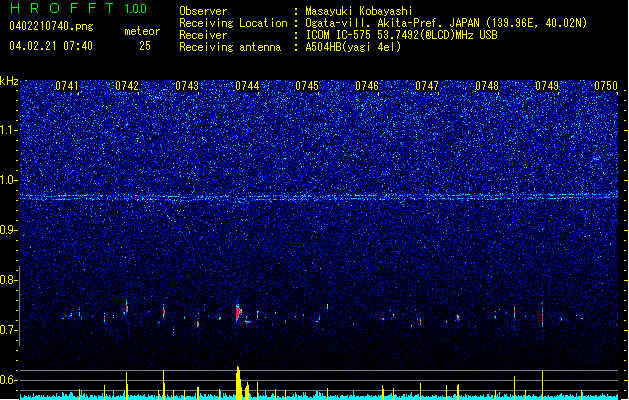Click the kHz axis unit label

[9, 81]
